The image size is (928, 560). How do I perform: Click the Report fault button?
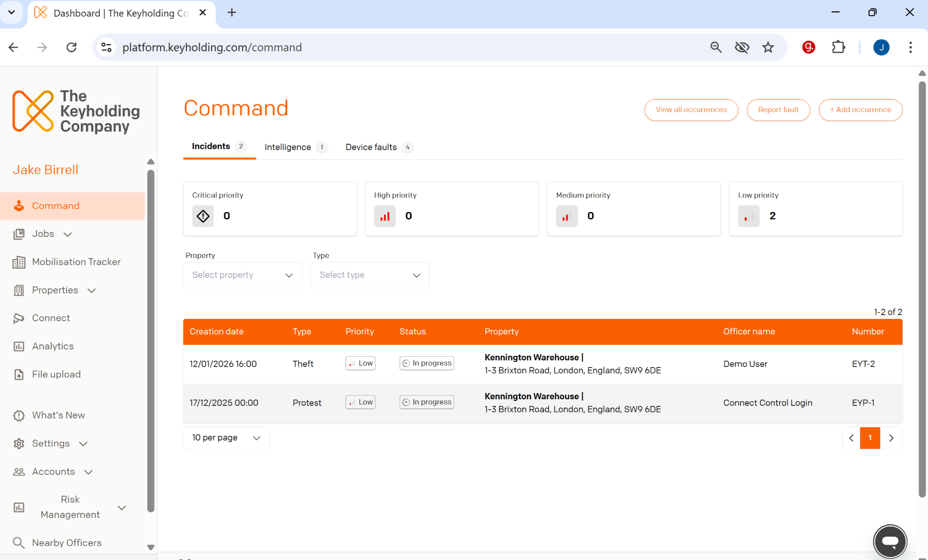(x=778, y=110)
